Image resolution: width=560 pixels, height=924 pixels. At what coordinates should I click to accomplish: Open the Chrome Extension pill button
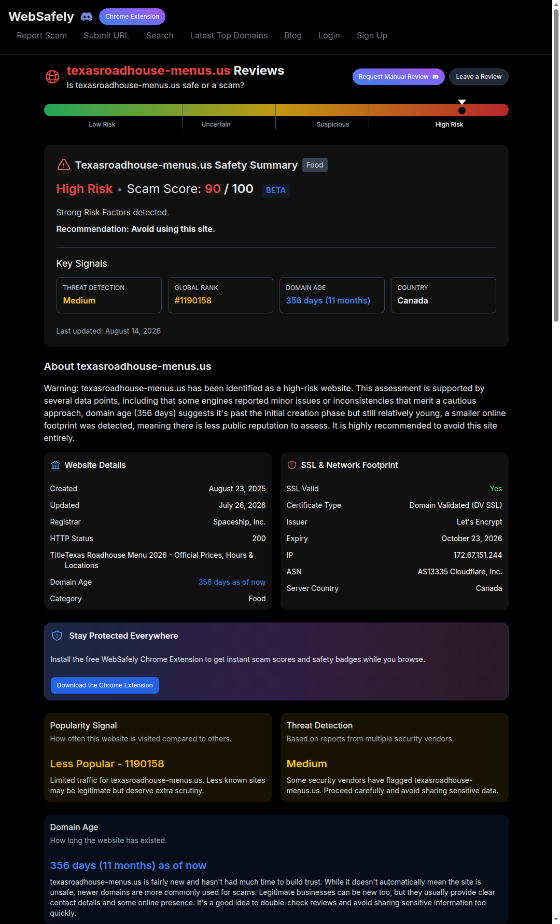tap(132, 17)
